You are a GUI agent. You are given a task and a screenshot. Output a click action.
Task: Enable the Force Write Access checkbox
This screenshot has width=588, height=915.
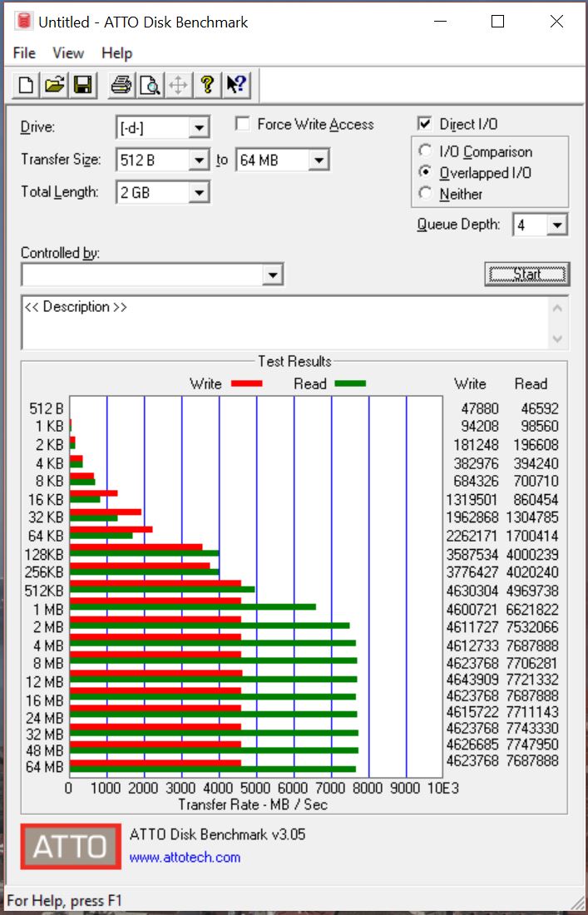pos(243,125)
